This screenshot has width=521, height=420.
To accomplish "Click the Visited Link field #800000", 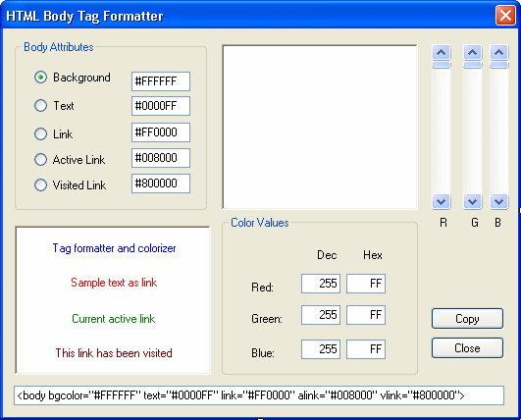I will pyautogui.click(x=161, y=184).
